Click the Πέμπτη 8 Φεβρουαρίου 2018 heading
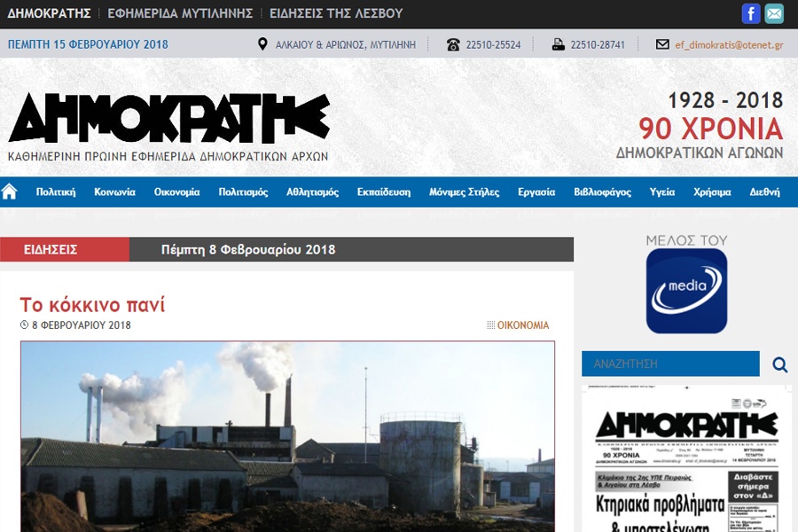Image resolution: width=798 pixels, height=532 pixels. (248, 249)
